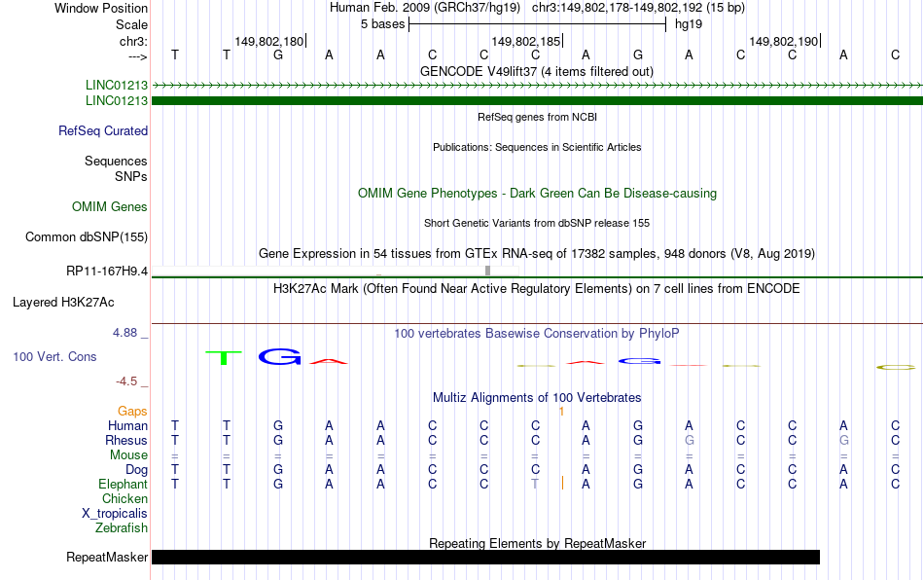Image resolution: width=924 pixels, height=580 pixels.
Task: Click the orange insertion bar in Elephant row
Action: point(562,484)
